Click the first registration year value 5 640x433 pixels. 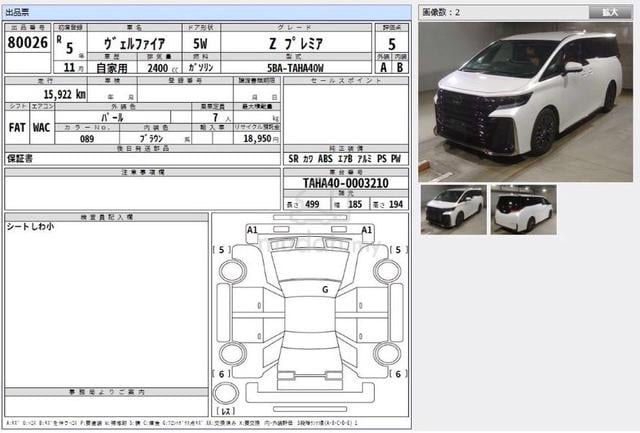69,48
